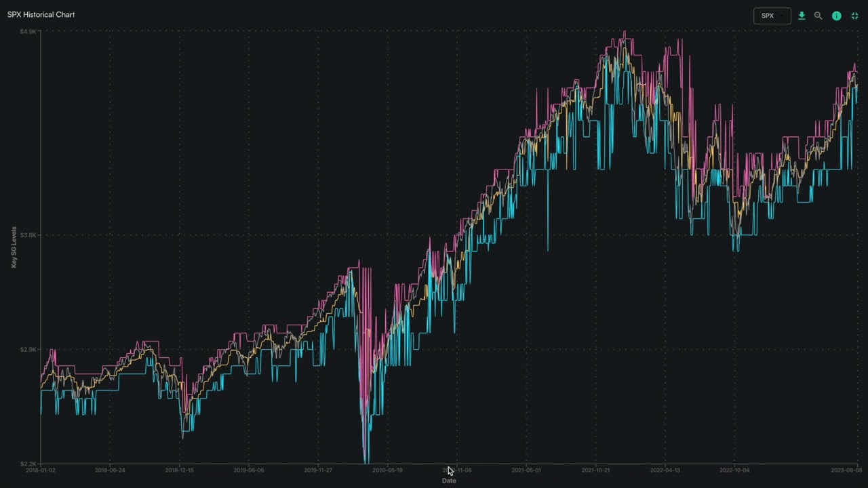This screenshot has width=868, height=488.
Task: Click the $2.9K y-axis label
Action: click(x=28, y=350)
